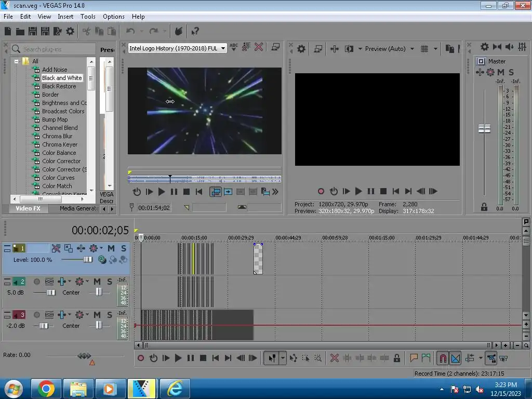Mute audio track 2
Image resolution: width=532 pixels, height=399 pixels.
(97, 282)
